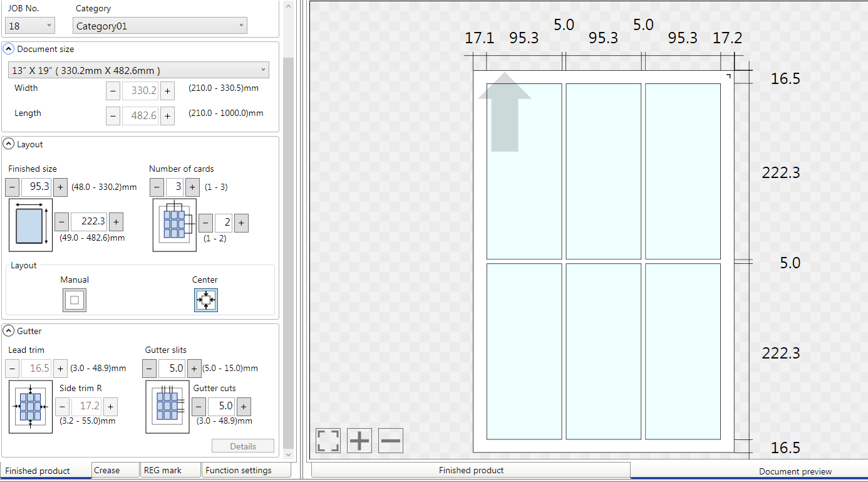Increase number of cards down (2)

[x=241, y=223]
